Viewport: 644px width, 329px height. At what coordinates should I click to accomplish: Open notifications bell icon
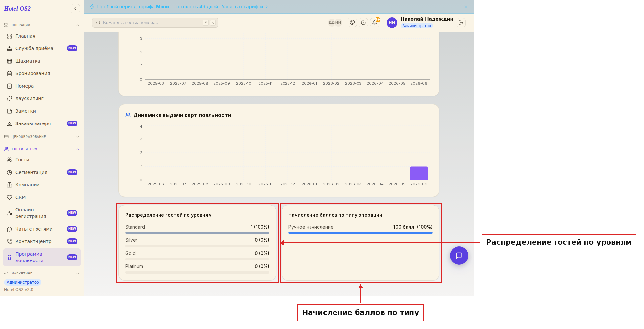(375, 23)
